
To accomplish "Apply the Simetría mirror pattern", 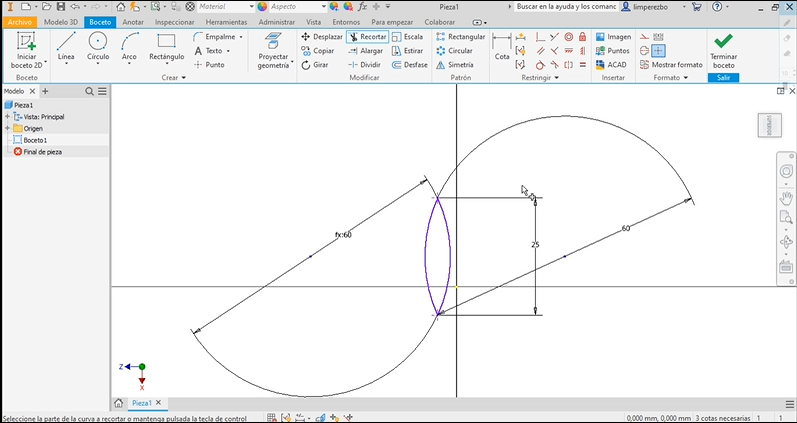I will pyautogui.click(x=455, y=65).
